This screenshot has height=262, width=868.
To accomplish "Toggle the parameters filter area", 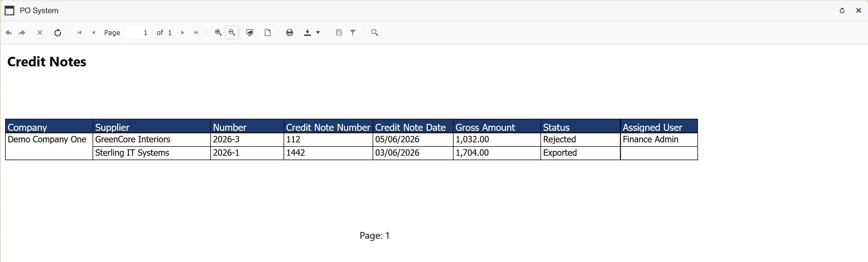I will pos(353,32).
